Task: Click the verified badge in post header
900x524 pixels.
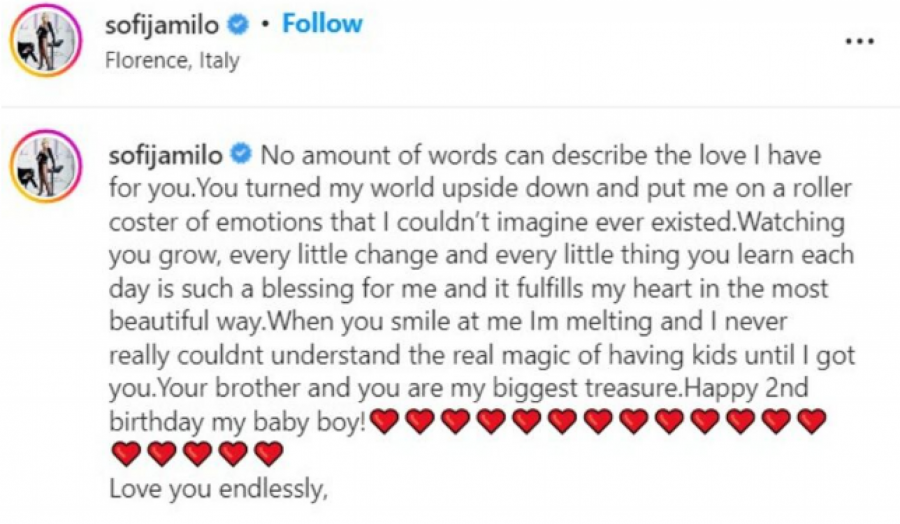Action: [x=240, y=24]
